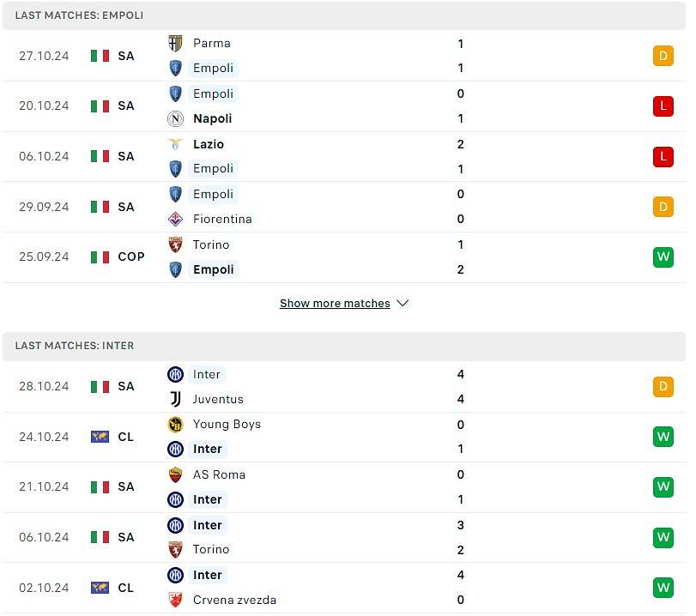Click the Champions League flag on 24.10.24 row
Image resolution: width=696 pixels, height=616 pixels.
tap(100, 437)
